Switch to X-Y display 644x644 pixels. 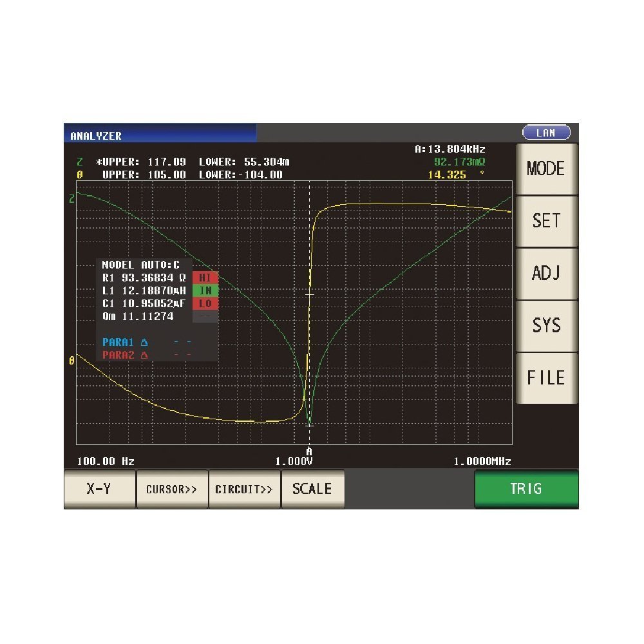(x=99, y=489)
